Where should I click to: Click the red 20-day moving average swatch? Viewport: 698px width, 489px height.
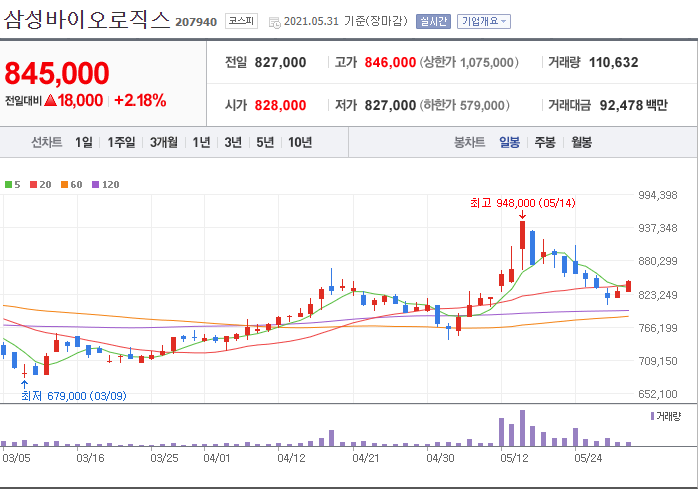(x=33, y=184)
